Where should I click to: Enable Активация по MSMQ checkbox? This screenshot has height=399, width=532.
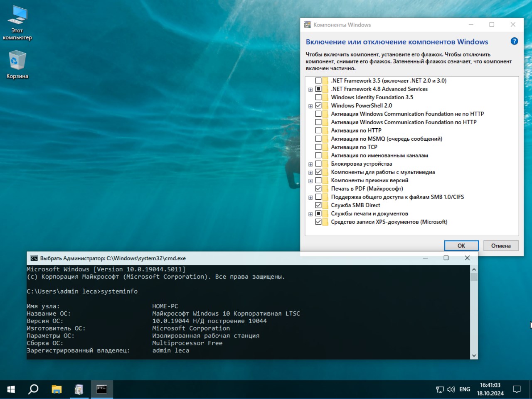coord(318,139)
